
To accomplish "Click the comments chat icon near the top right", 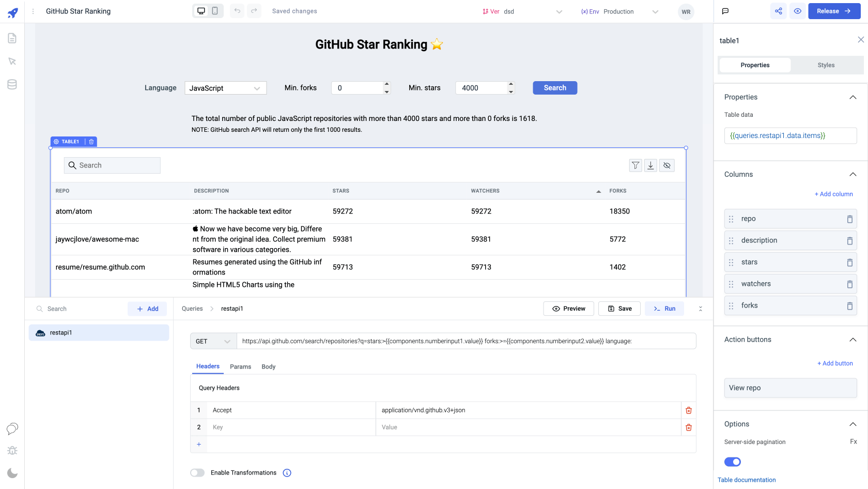I will pos(725,10).
